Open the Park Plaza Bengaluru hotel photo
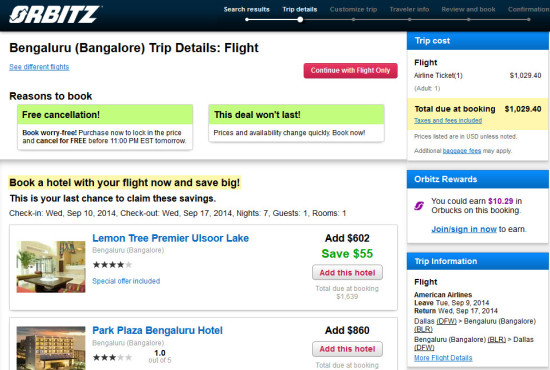550x370 pixels. coord(51,348)
